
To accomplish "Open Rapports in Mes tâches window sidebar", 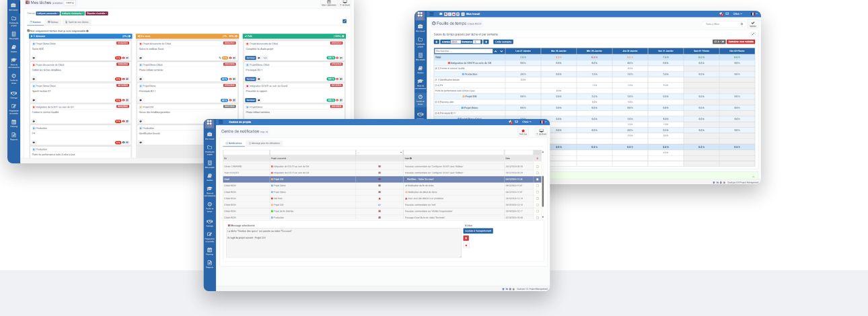I will click(x=13, y=135).
